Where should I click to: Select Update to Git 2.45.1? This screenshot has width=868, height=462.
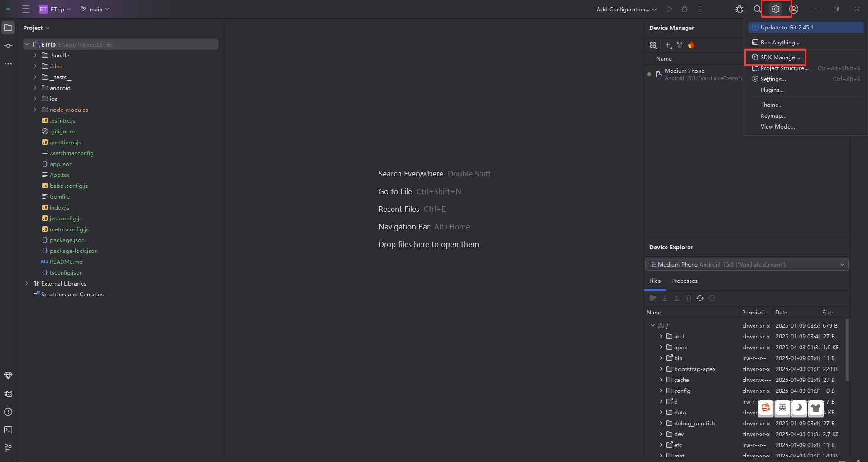click(x=806, y=27)
